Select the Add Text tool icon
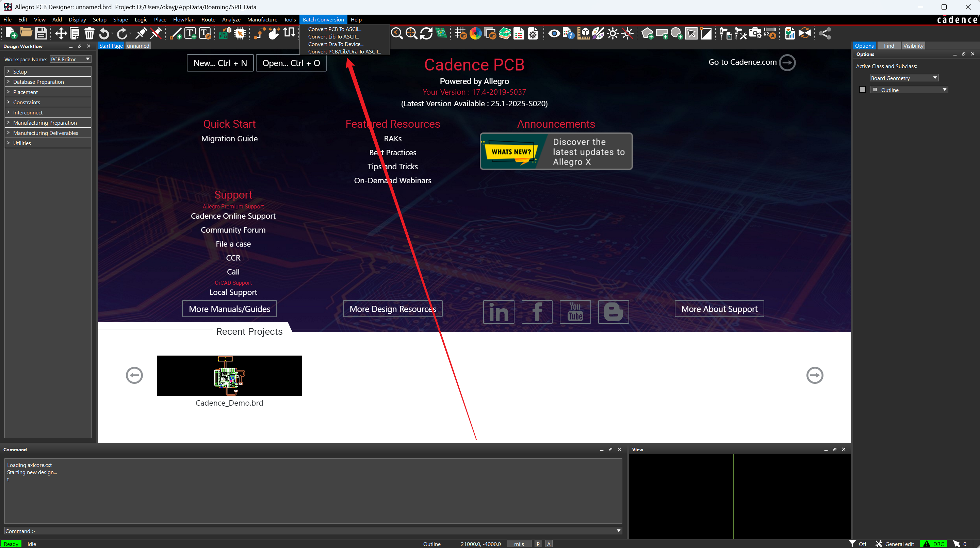The image size is (980, 548). (x=190, y=33)
